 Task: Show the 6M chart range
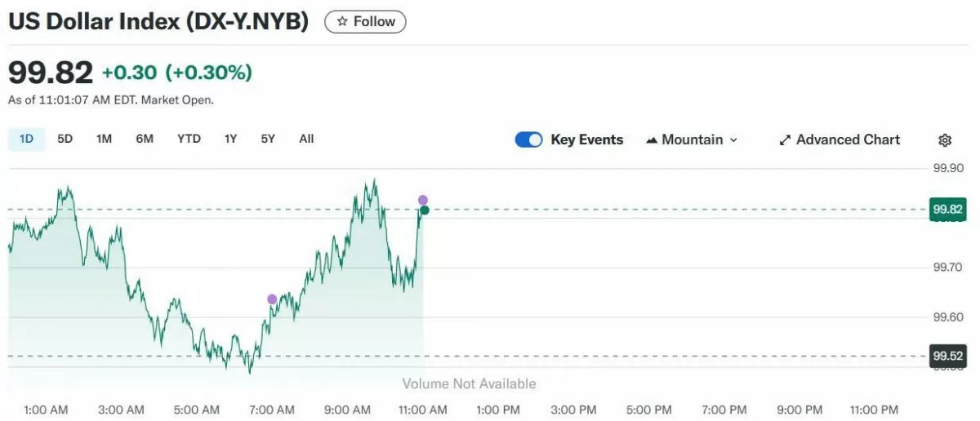[145, 139]
